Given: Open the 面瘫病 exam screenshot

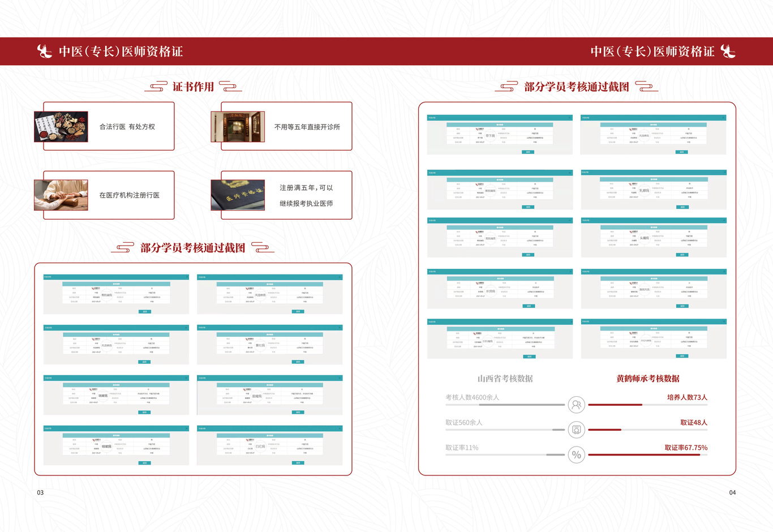Looking at the screenshot, I should tap(270, 395).
